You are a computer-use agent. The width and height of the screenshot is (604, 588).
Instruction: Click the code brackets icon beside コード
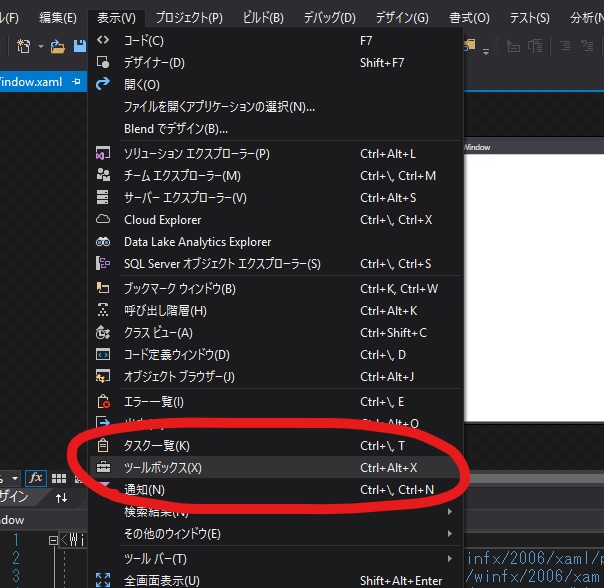pyautogui.click(x=103, y=40)
